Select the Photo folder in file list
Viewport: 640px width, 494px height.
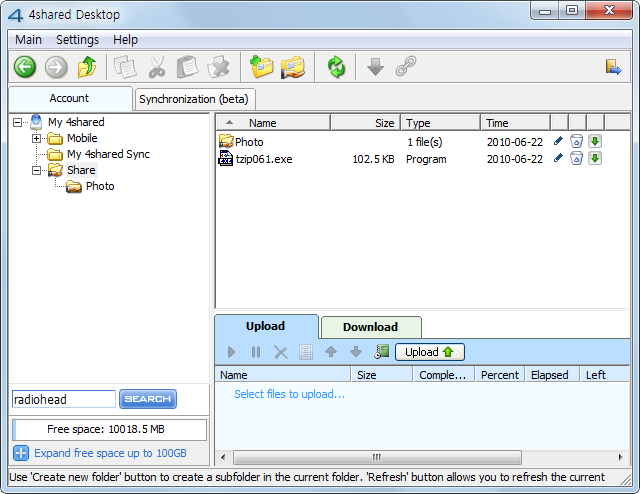(x=249, y=142)
